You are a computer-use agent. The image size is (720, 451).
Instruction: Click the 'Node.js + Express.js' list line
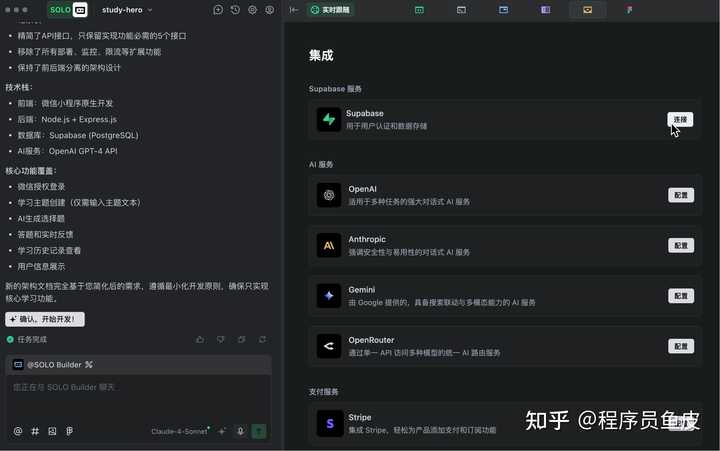(x=67, y=119)
